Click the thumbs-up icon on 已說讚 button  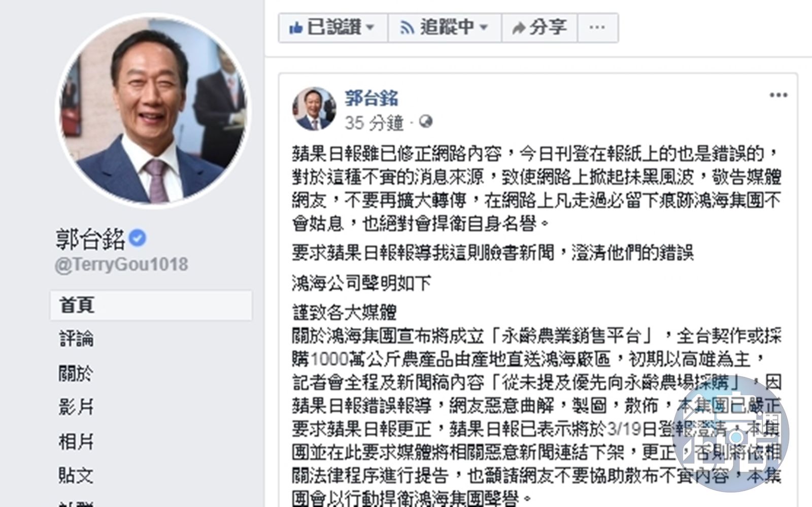(x=296, y=27)
